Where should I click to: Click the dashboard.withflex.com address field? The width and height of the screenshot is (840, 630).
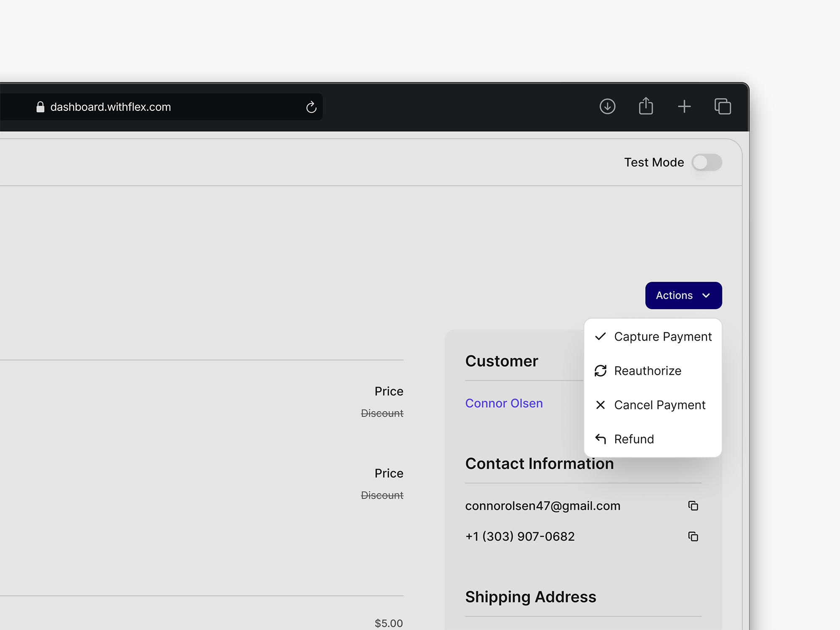168,107
